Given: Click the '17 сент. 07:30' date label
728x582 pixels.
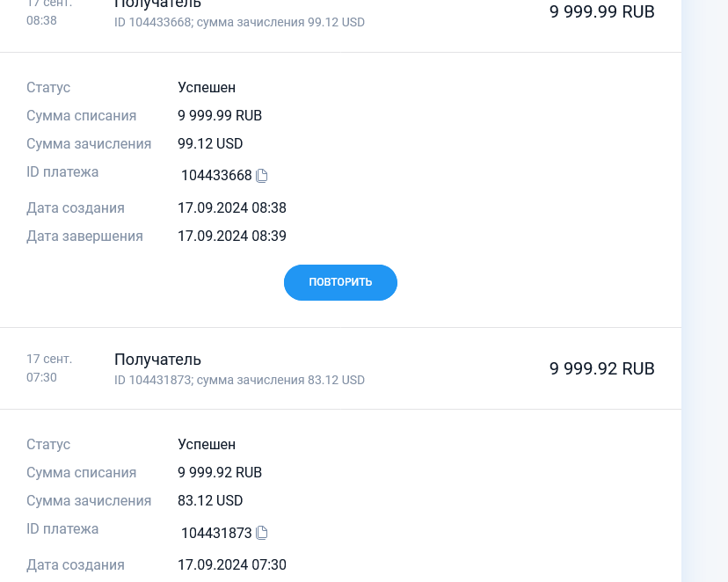Looking at the screenshot, I should tap(48, 368).
